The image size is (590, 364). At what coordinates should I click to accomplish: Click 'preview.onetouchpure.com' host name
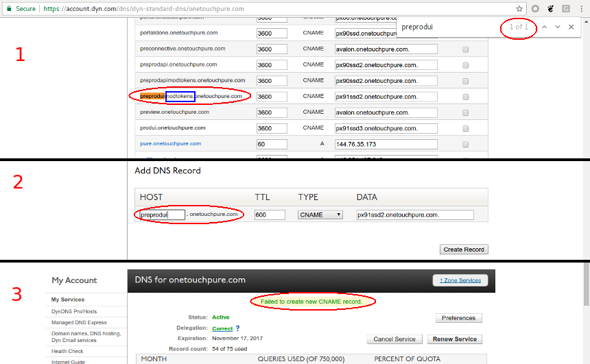pos(174,112)
